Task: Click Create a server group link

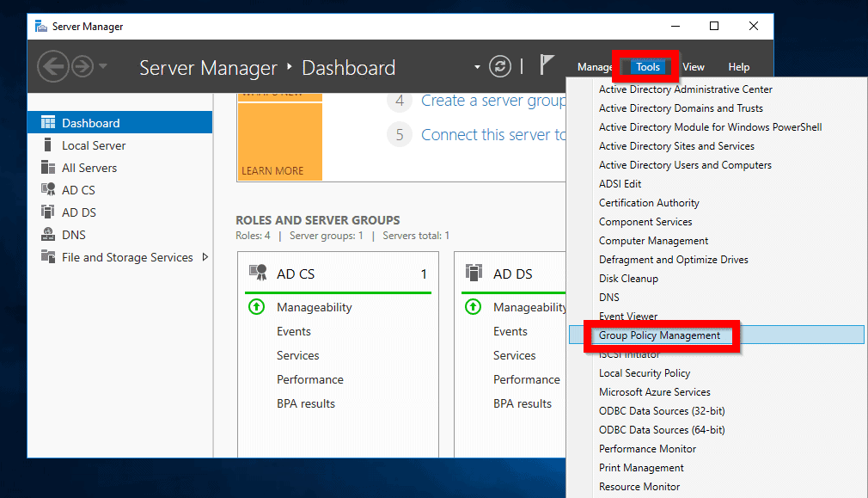Action: (492, 101)
